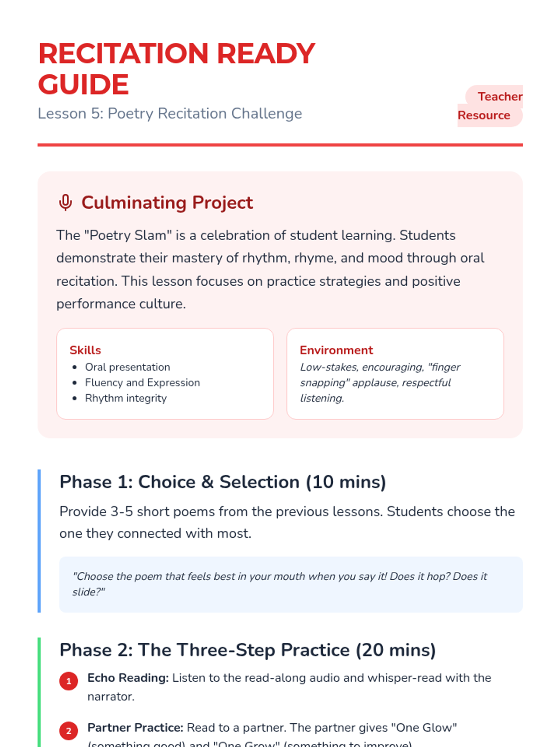Screen dimensions: 560x747
Task: Click the red step 1 circle
Action: point(69,681)
